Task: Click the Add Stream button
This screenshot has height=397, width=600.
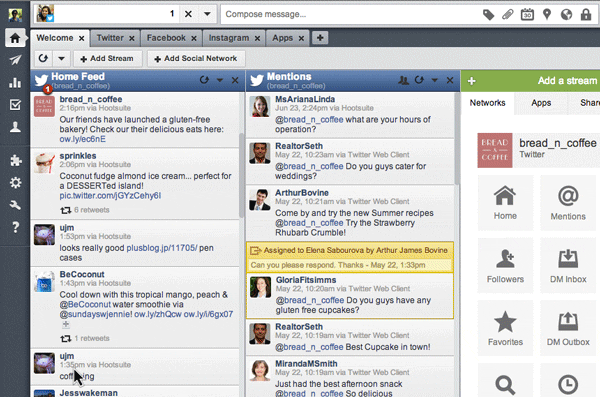Action: (x=107, y=59)
